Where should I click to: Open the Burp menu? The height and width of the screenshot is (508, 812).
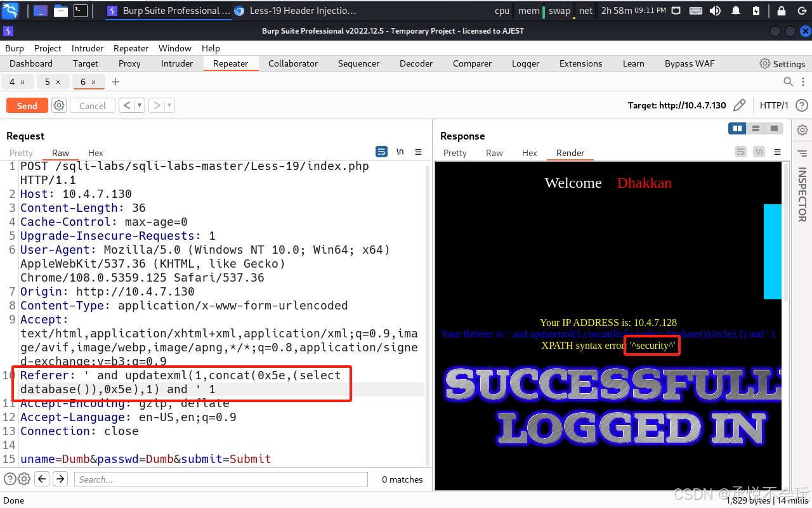(15, 48)
